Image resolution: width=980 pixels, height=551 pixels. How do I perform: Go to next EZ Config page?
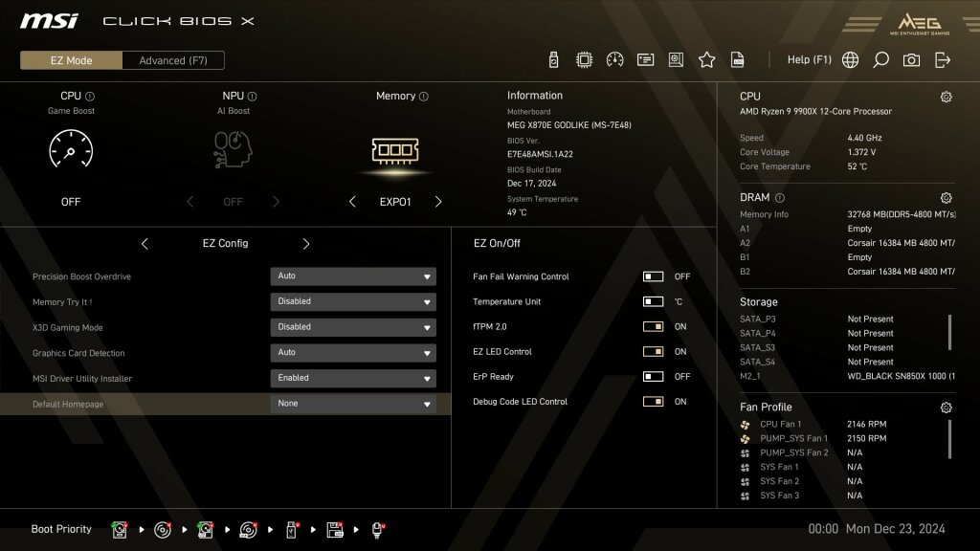click(x=305, y=244)
